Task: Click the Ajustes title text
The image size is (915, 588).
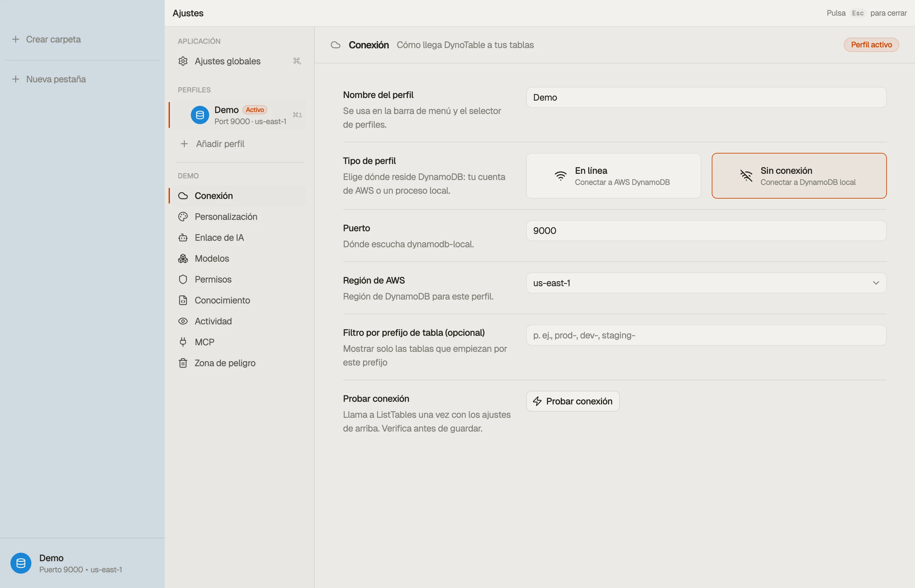Action: coord(188,13)
